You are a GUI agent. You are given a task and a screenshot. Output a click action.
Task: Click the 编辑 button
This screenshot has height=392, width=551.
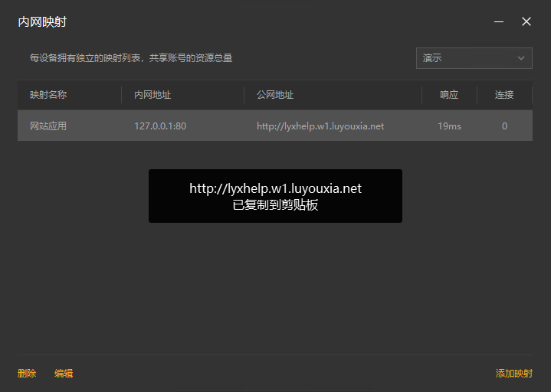(64, 374)
